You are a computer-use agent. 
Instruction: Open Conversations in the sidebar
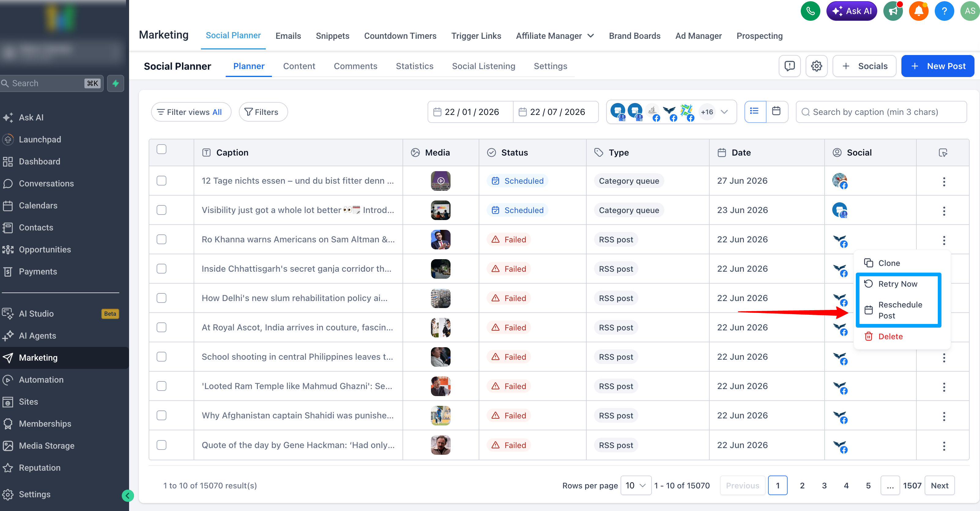[46, 183]
